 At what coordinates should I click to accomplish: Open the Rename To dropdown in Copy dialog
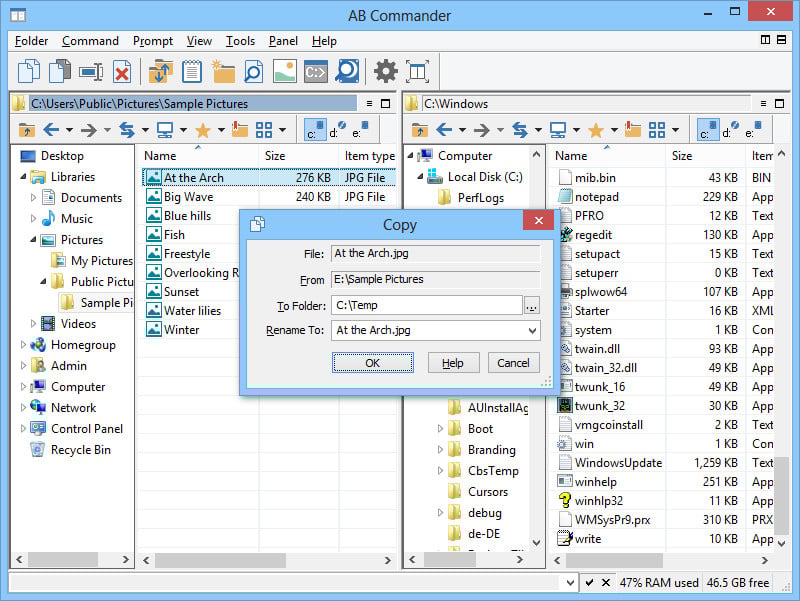pos(531,330)
